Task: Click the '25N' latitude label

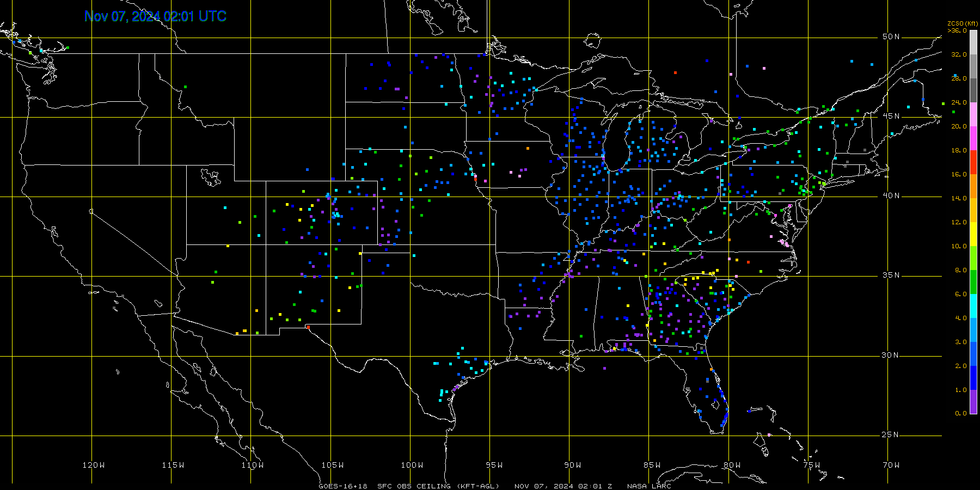Action: [891, 434]
